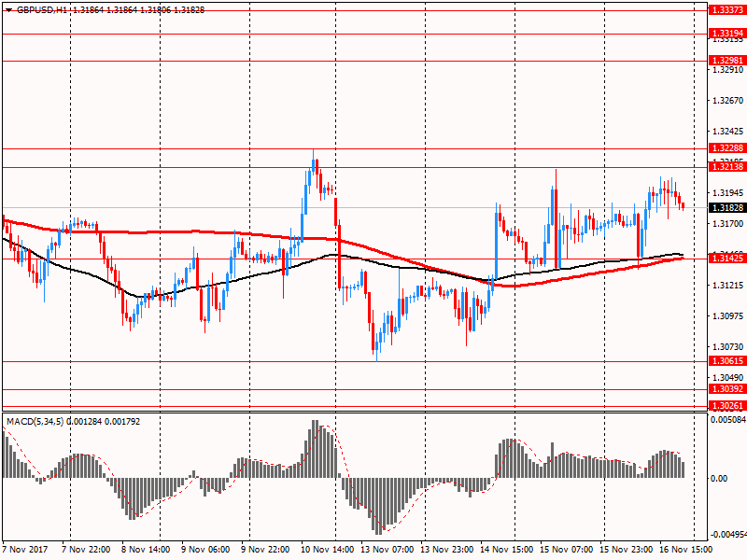Select the 1.30615 red price level label
The image size is (747, 560).
[727, 361]
